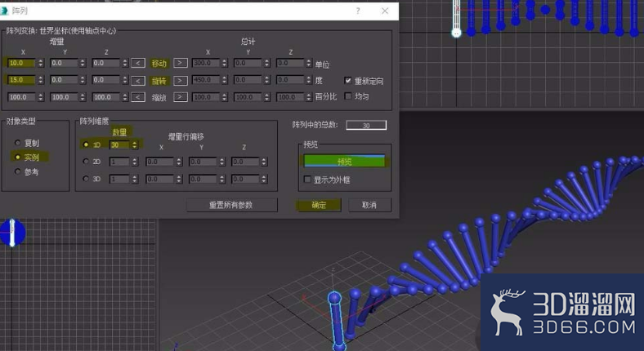Click the 2D row offset Z field
Viewport: 644px width, 351px height.
coord(246,162)
